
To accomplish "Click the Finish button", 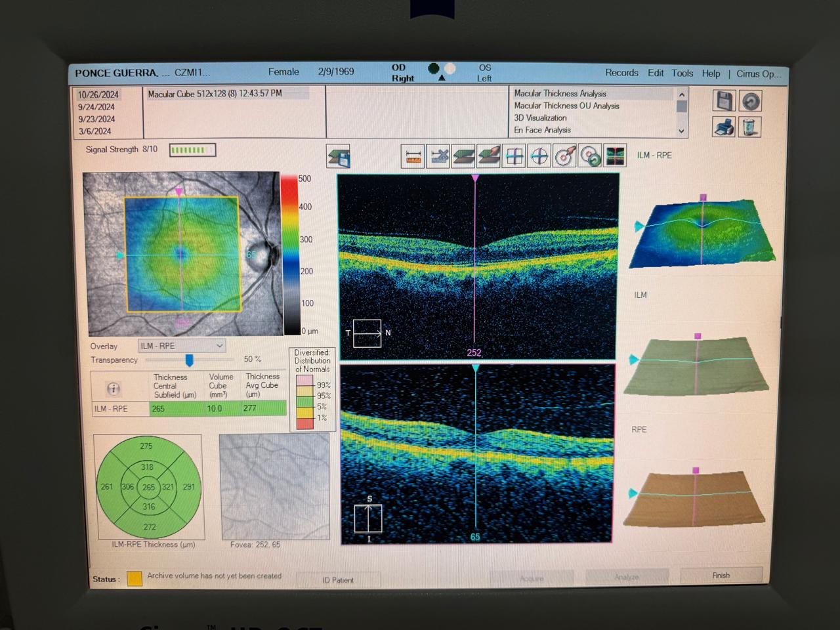I will click(721, 576).
